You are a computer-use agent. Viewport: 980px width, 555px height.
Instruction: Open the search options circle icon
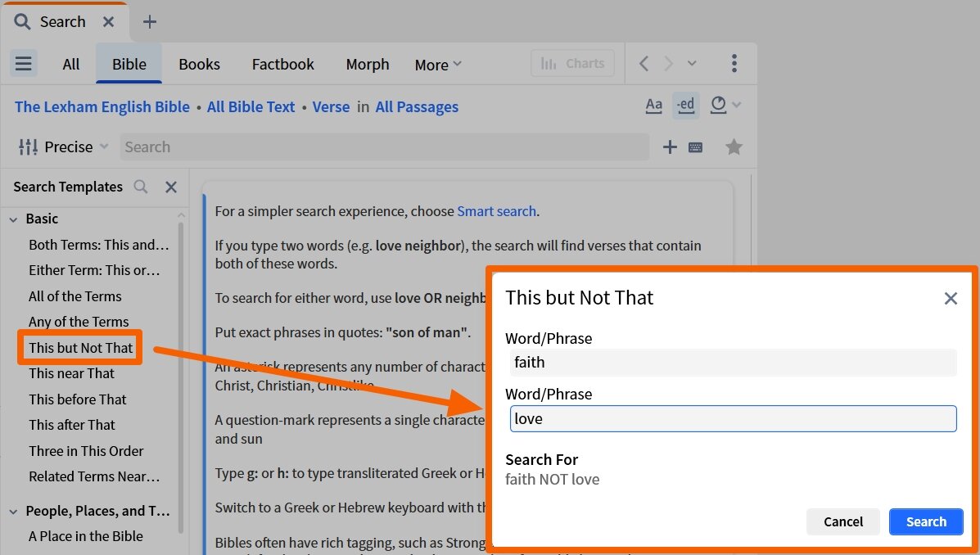(x=718, y=105)
